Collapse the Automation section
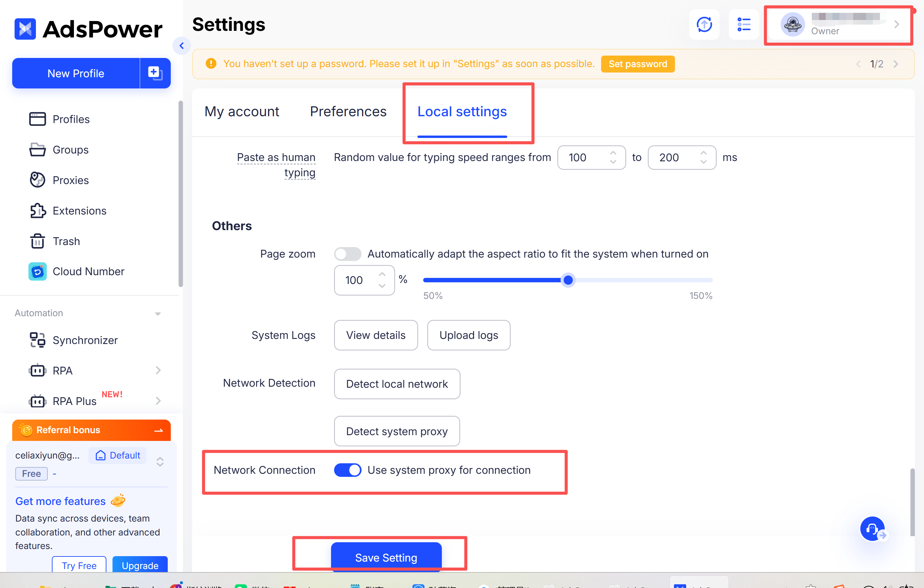Screen dimensions: 924x588 pos(158,313)
